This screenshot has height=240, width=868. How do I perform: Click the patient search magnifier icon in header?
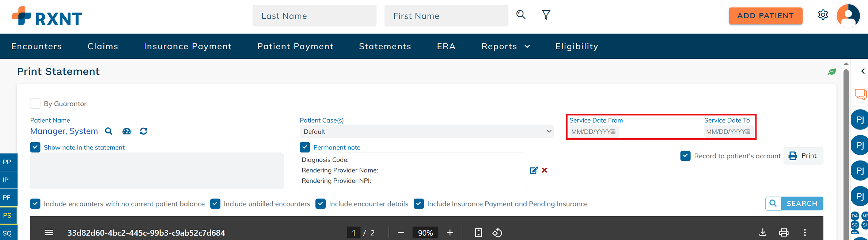pyautogui.click(x=521, y=15)
